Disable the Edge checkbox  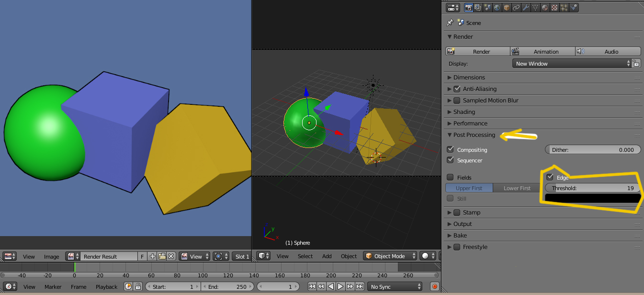tap(550, 177)
